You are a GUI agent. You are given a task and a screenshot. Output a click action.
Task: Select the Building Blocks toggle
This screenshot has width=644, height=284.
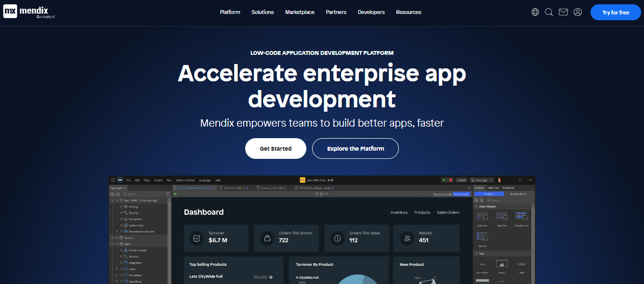tap(518, 194)
